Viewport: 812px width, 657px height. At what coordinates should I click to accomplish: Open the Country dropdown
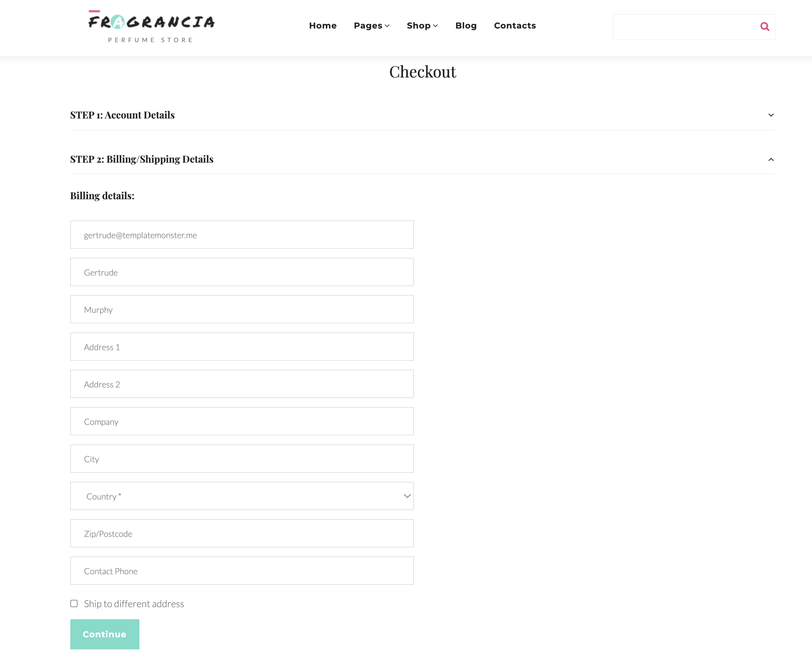coord(242,496)
